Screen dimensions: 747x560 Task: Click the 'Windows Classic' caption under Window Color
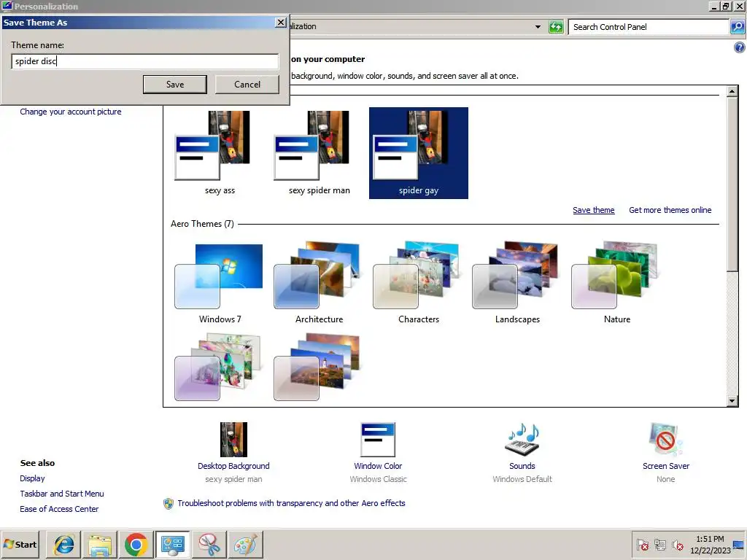(x=379, y=479)
